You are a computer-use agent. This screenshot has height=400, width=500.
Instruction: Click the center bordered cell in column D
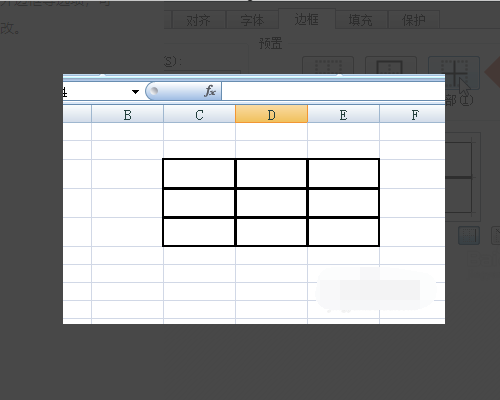[x=271, y=203]
